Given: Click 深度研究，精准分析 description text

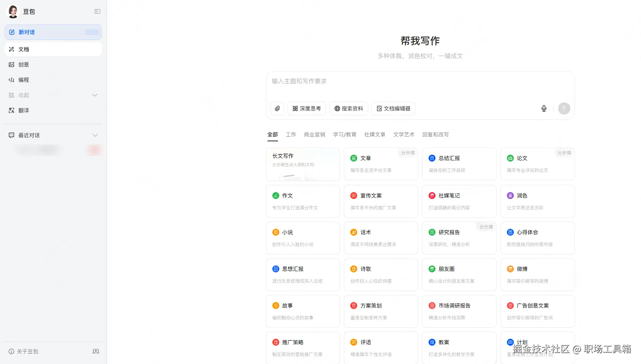Looking at the screenshot, I should (x=449, y=244).
